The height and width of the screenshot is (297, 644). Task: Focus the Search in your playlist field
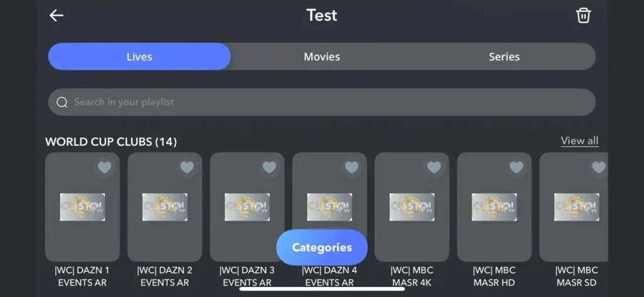point(322,102)
